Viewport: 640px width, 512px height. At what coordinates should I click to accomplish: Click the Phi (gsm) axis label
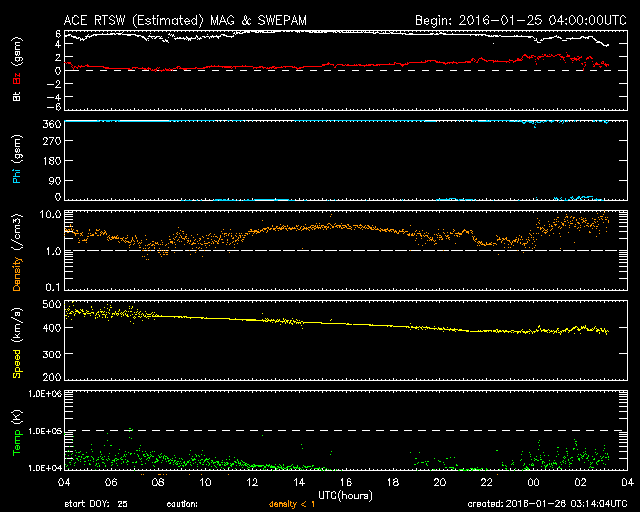pos(16,158)
